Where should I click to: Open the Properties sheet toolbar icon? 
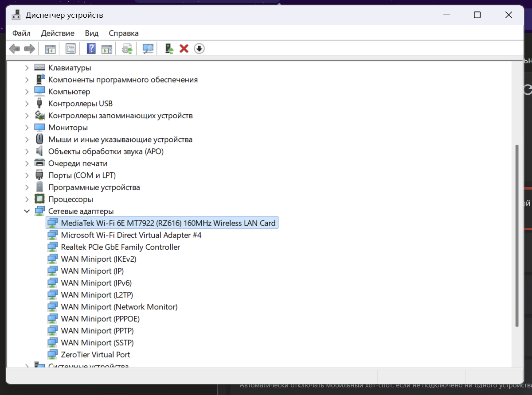click(x=70, y=49)
